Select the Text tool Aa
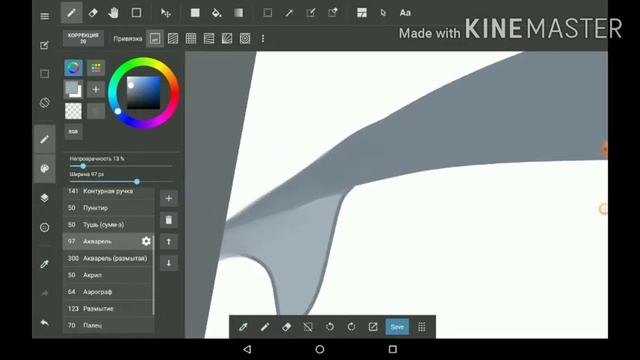The height and width of the screenshot is (360, 640). click(405, 13)
